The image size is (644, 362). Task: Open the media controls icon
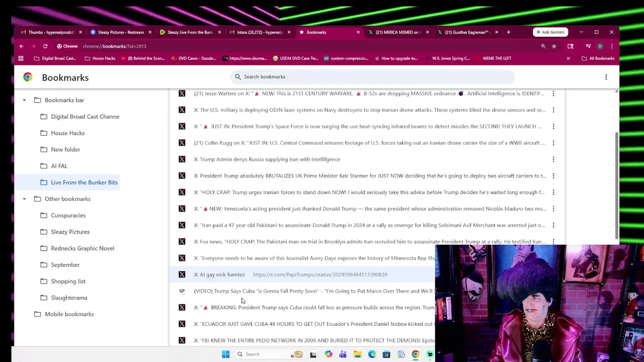point(588,46)
